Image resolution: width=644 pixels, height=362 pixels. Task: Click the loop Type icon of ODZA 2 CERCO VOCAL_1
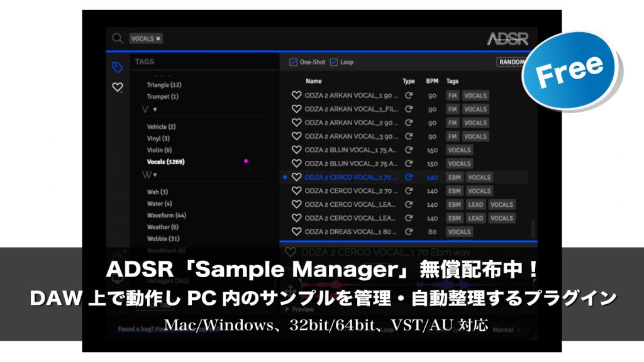[409, 177]
